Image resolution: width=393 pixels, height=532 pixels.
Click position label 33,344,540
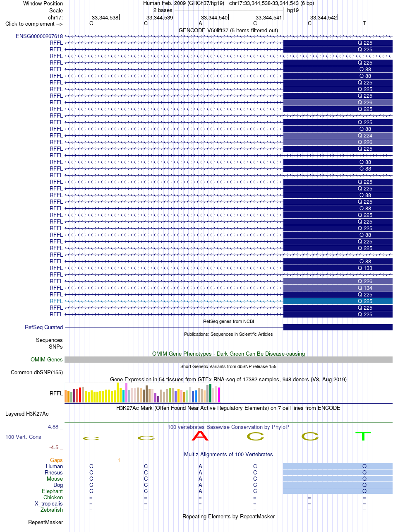pyautogui.click(x=214, y=17)
